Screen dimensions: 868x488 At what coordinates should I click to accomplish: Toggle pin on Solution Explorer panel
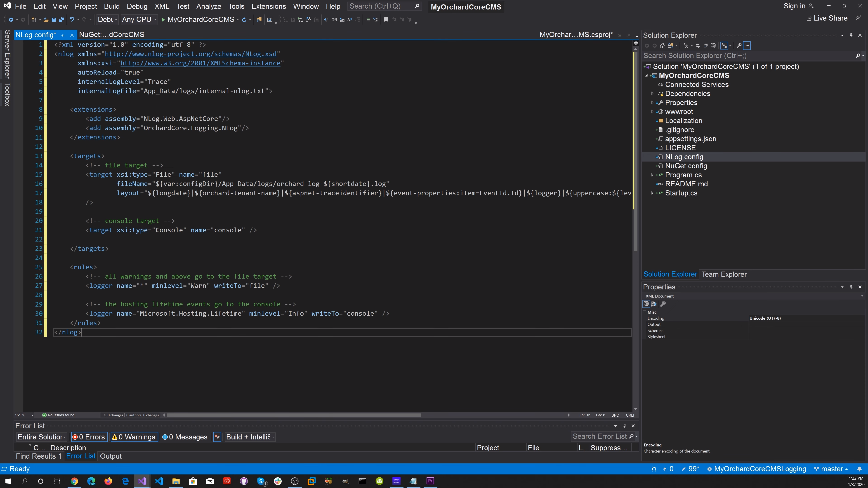pos(851,35)
